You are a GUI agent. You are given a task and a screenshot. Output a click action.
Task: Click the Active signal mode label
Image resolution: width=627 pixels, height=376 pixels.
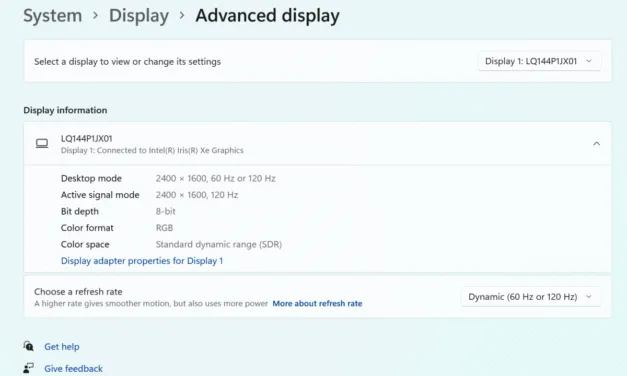[x=100, y=195]
